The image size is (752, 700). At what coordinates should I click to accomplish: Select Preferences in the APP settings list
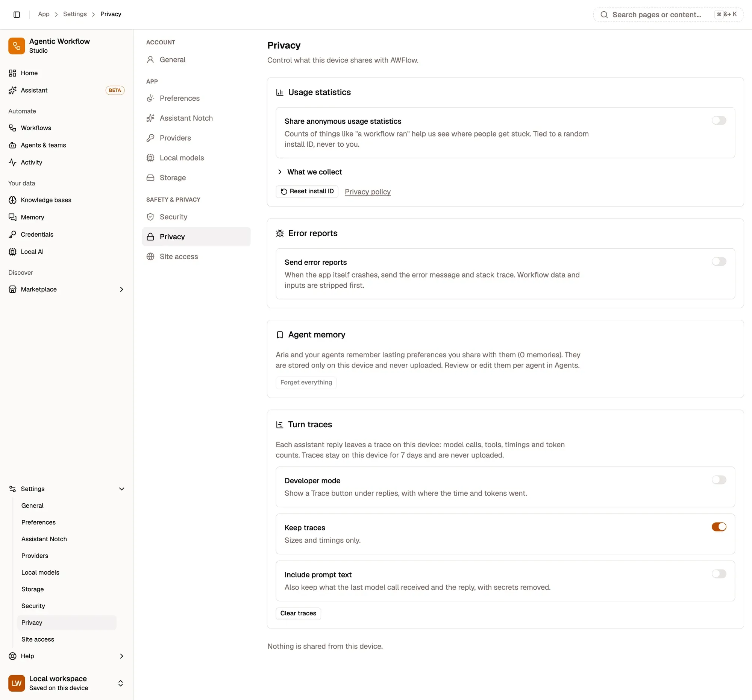click(196, 99)
